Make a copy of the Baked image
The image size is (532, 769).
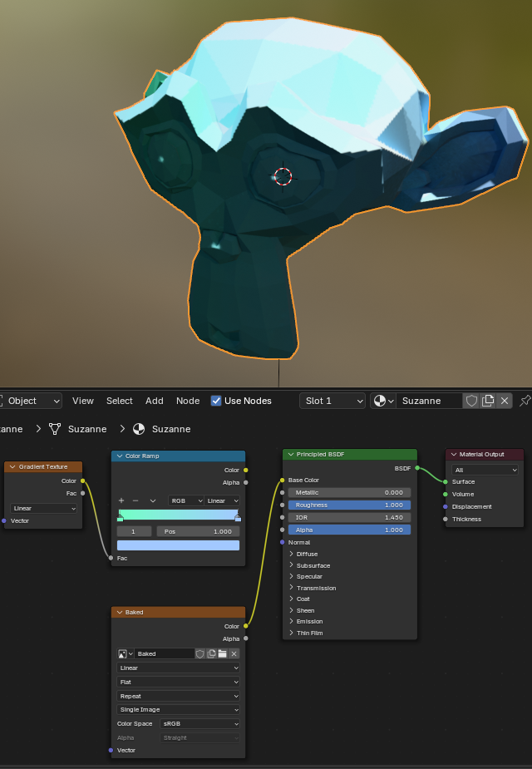point(211,653)
